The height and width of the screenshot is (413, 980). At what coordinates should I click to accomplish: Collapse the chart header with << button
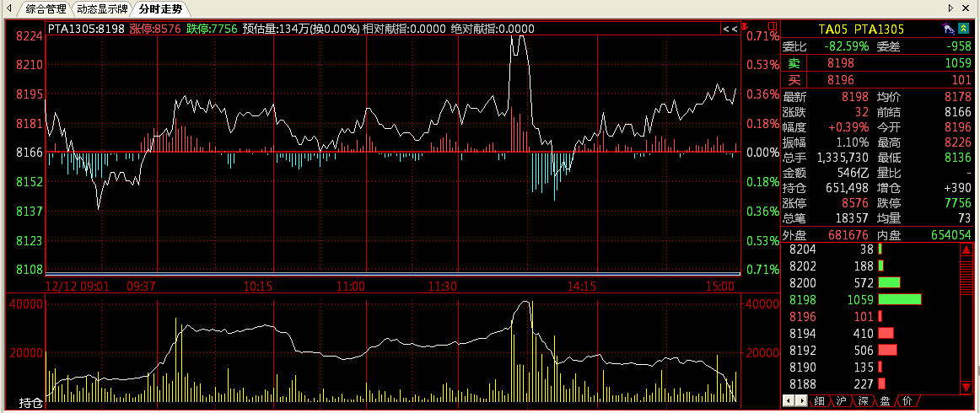coord(730,29)
